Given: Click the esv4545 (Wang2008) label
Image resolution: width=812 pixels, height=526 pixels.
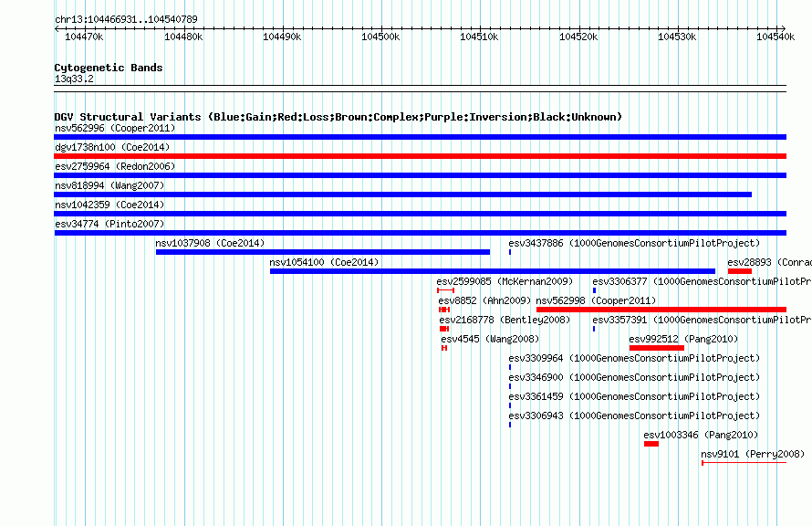Looking at the screenshot, I should tap(490, 339).
